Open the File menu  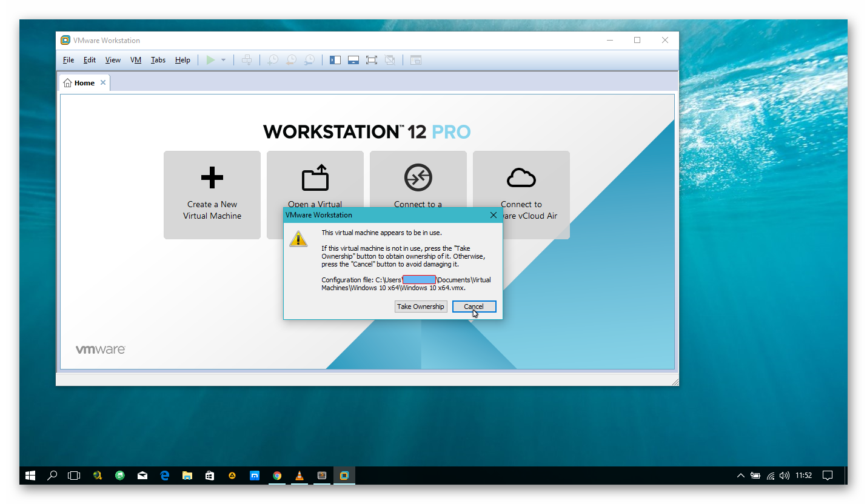click(69, 60)
